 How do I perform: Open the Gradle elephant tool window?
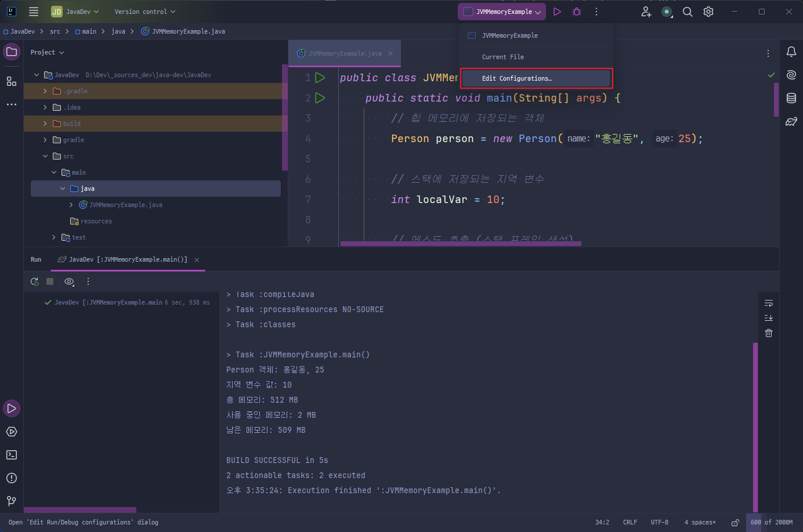(791, 122)
